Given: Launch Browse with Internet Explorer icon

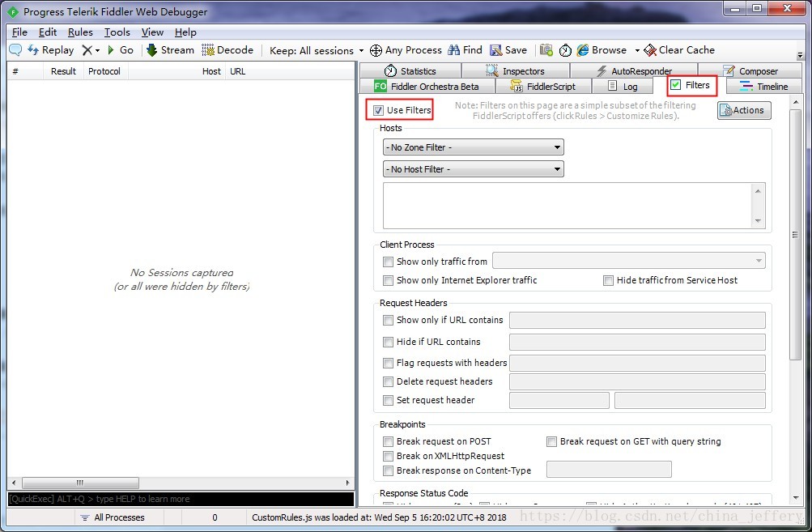Looking at the screenshot, I should [x=602, y=50].
